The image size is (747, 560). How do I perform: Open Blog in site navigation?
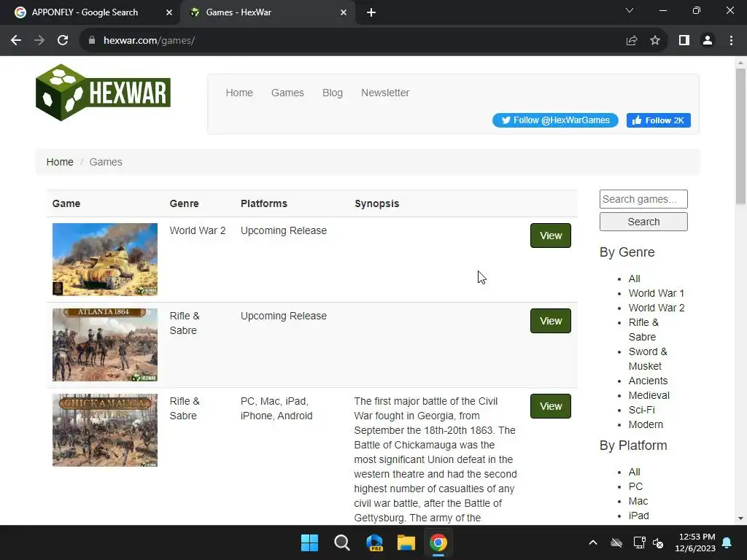pos(333,93)
